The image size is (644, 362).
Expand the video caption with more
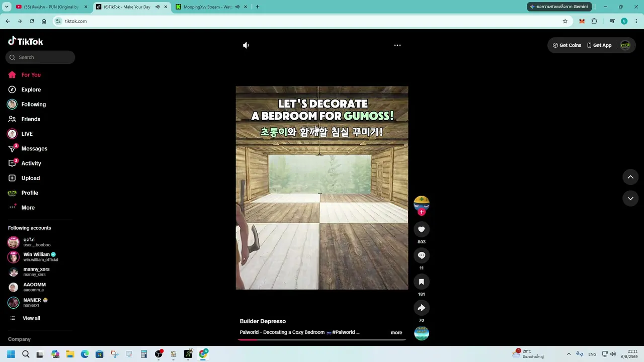[x=396, y=333]
